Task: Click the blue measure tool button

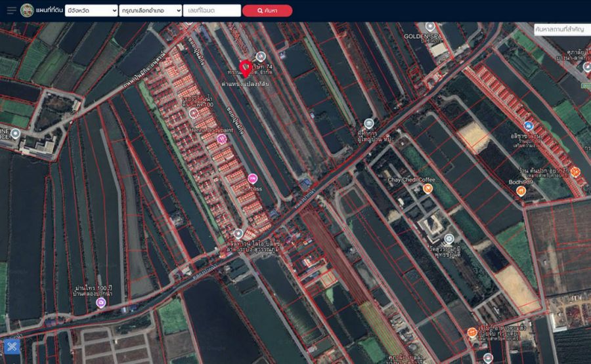Action: pos(11,346)
